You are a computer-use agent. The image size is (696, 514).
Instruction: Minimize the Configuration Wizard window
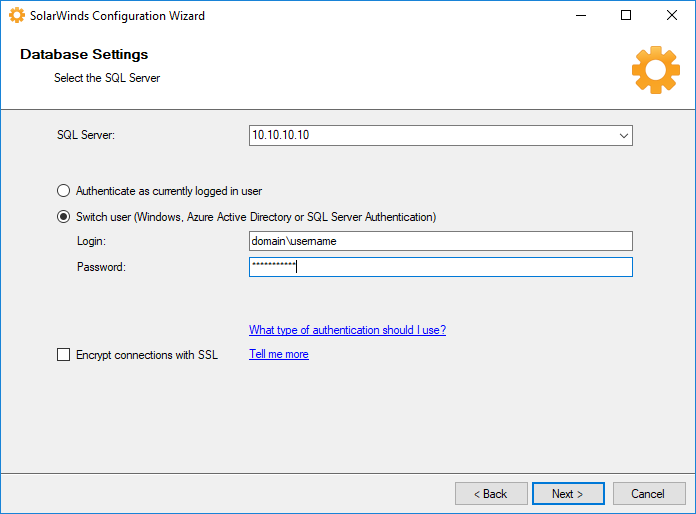[580, 16]
